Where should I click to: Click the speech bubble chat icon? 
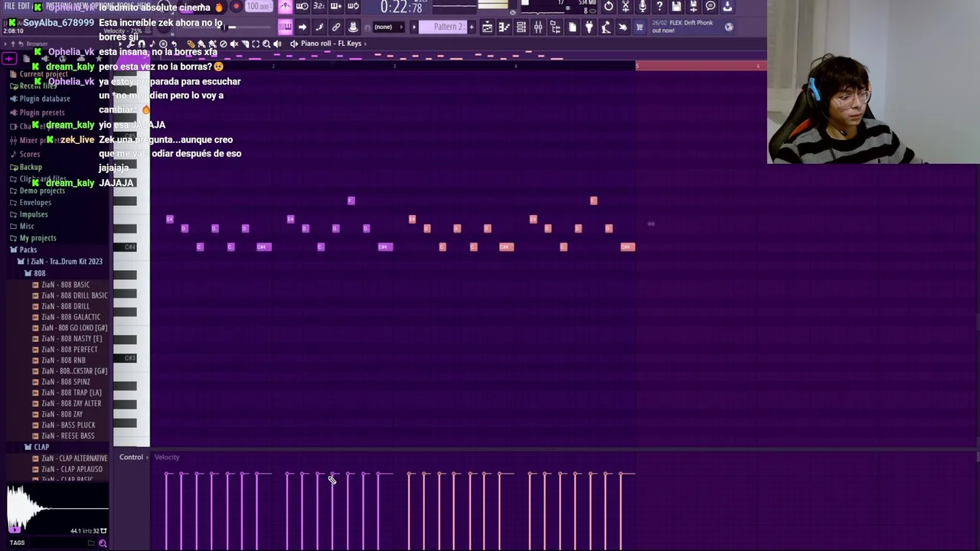[710, 6]
